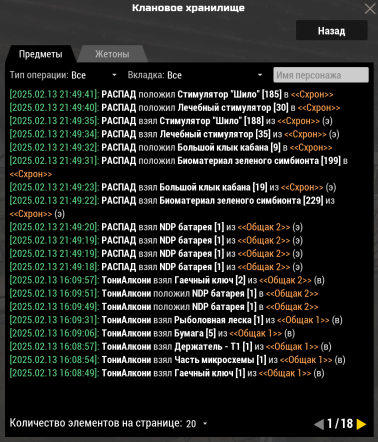The image size is (378, 442).
Task: Select log entry Большой клык кабана [9]
Action: click(171, 147)
